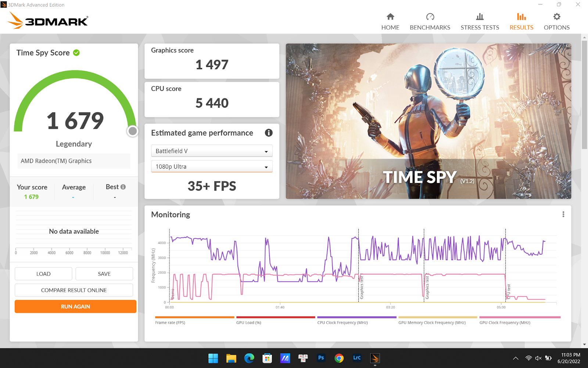The image size is (588, 368).
Task: Click the 3DMark taskbar icon
Action: [x=375, y=358]
